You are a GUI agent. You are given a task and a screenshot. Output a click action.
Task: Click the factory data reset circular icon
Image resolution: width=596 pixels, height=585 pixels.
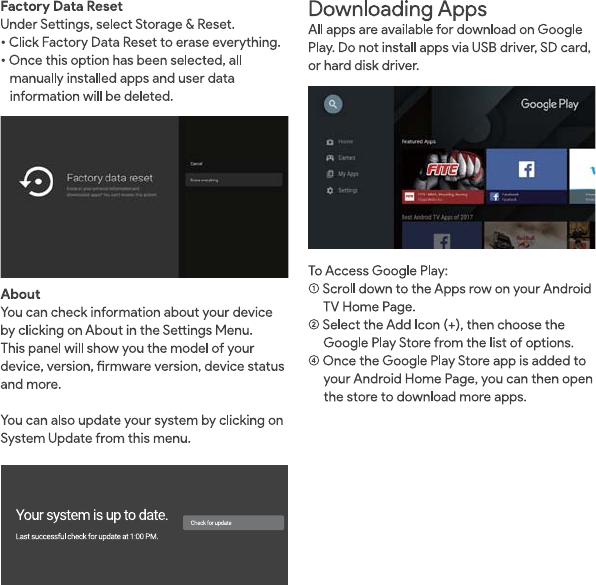[x=36, y=182]
